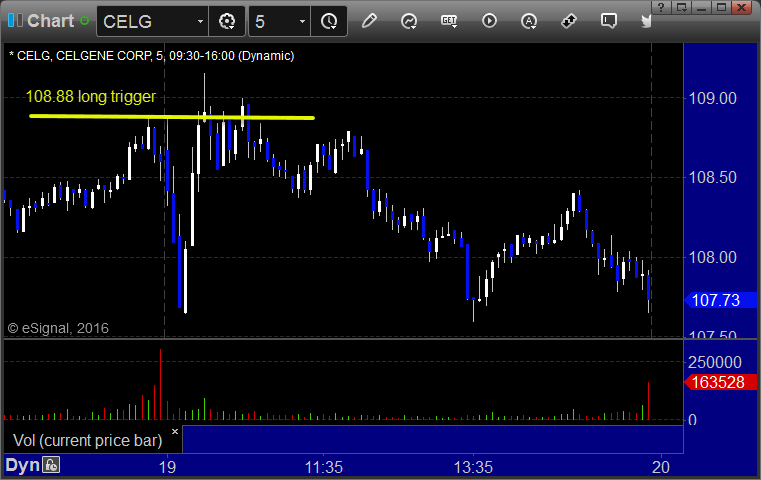Click the trade ticket arrows icon
Image resolution: width=761 pixels, height=480 pixels.
[x=569, y=21]
